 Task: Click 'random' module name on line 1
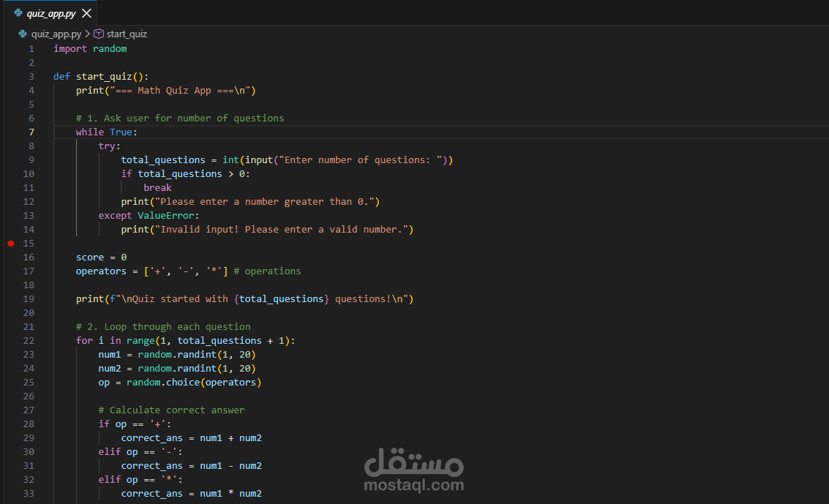coord(110,48)
